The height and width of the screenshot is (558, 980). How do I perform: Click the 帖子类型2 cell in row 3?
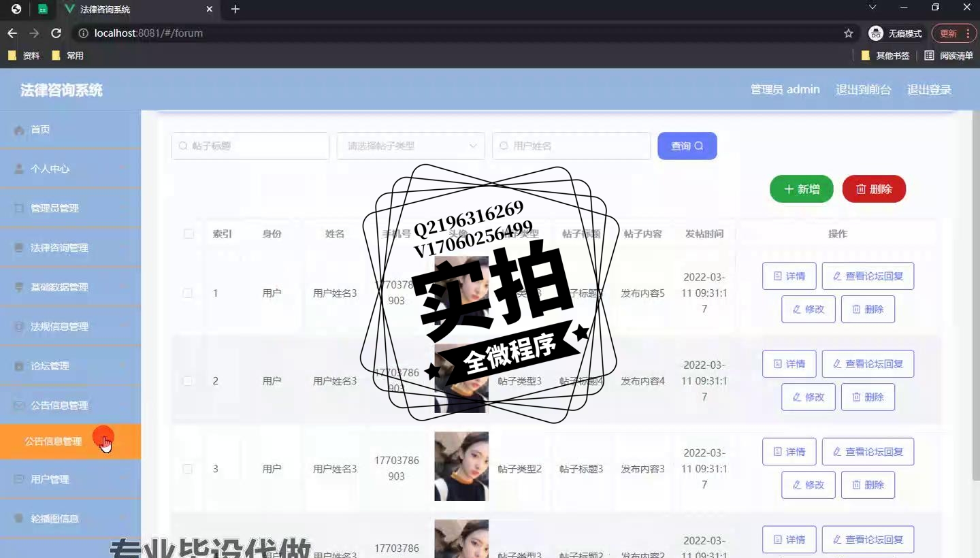(x=520, y=469)
